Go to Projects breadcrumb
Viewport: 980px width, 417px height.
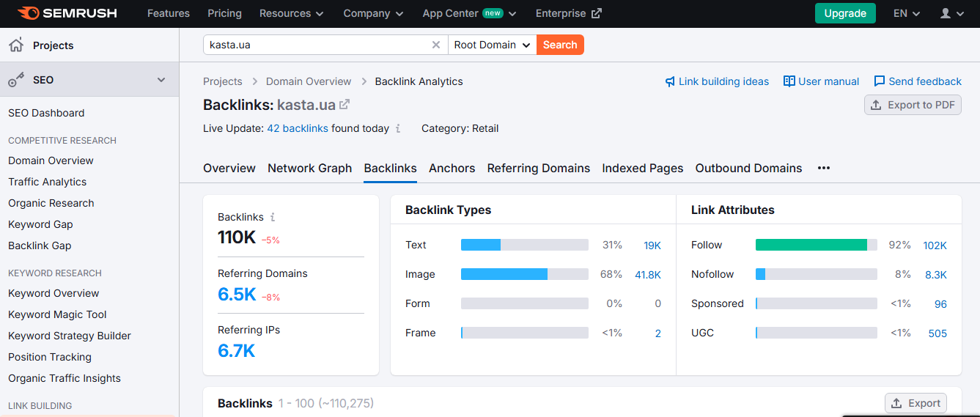(x=223, y=81)
